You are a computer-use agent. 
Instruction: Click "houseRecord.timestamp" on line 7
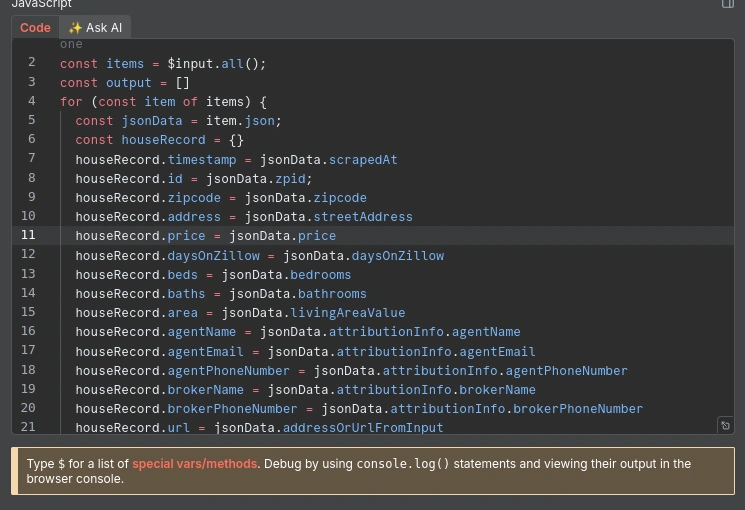[x=156, y=160]
